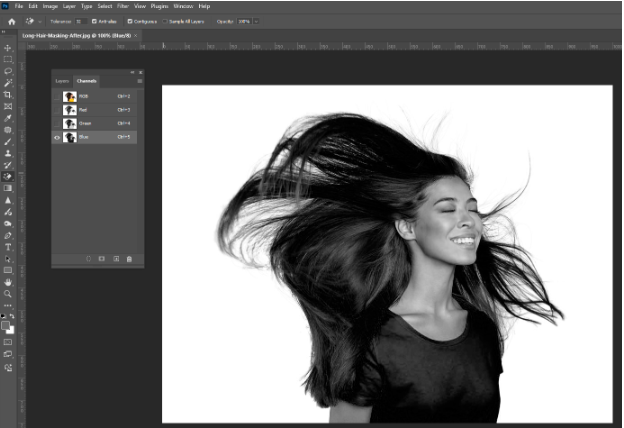Switch to the Channels tab

(x=86, y=81)
